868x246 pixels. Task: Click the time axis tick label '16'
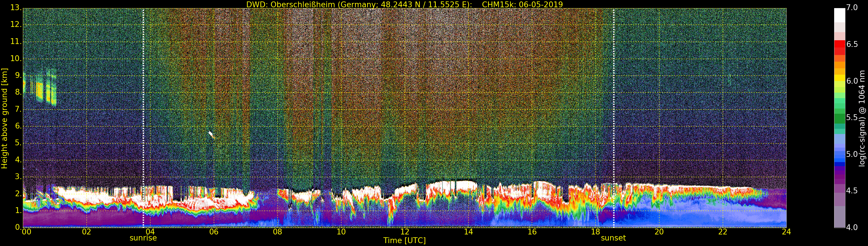pyautogui.click(x=532, y=232)
